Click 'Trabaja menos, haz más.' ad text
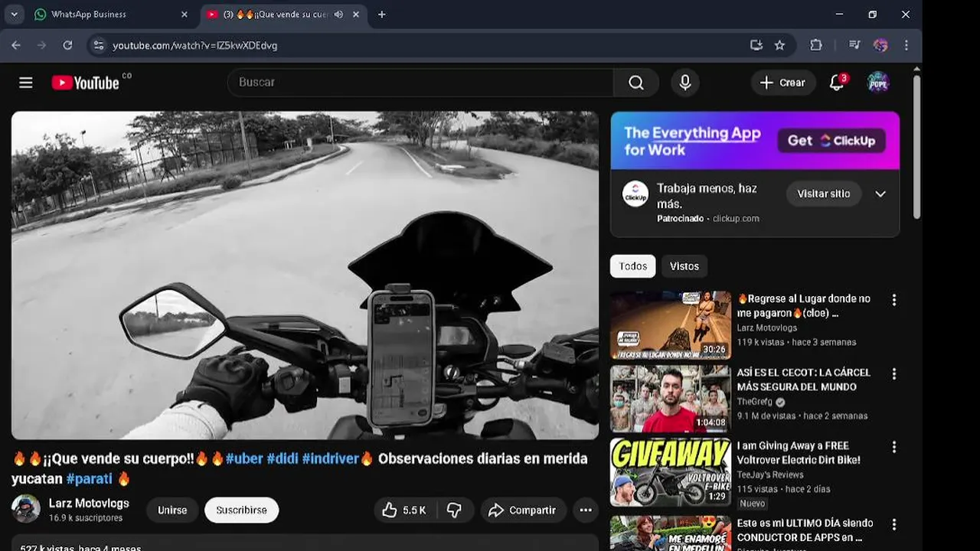This screenshot has height=551, width=980. coord(707,196)
